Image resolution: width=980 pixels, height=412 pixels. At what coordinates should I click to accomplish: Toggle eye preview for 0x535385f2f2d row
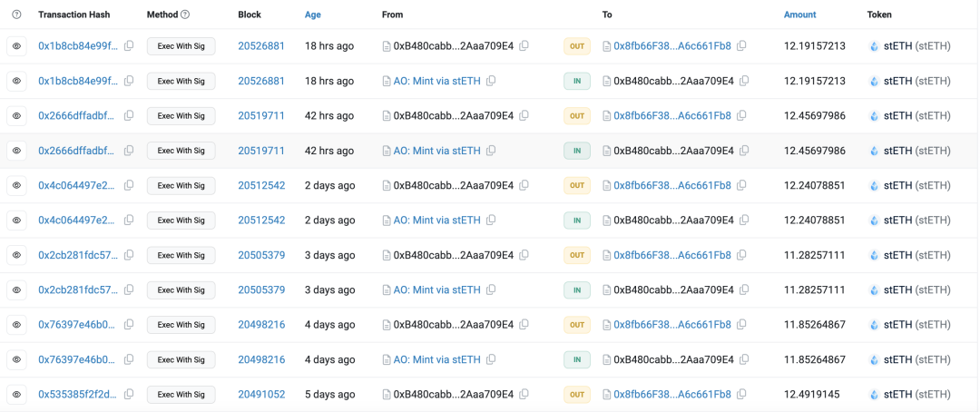[x=16, y=395]
